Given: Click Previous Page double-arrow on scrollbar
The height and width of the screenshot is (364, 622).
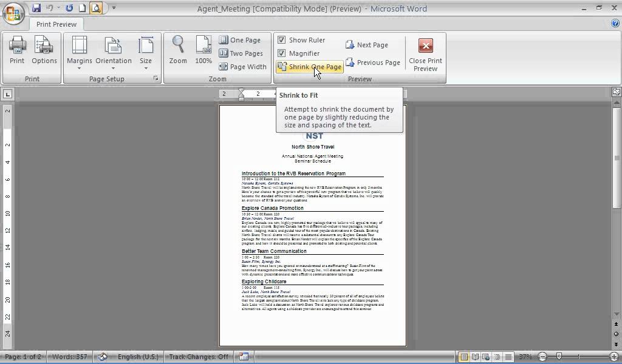Looking at the screenshot, I should [x=617, y=324].
